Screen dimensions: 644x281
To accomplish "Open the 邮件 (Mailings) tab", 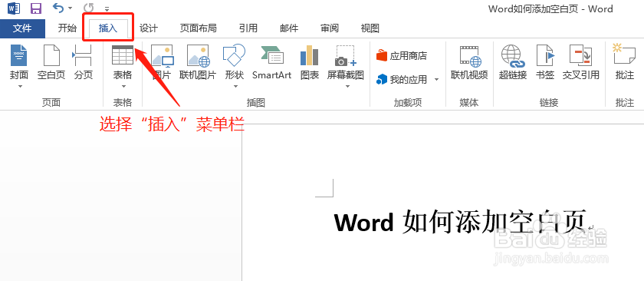I will [289, 28].
